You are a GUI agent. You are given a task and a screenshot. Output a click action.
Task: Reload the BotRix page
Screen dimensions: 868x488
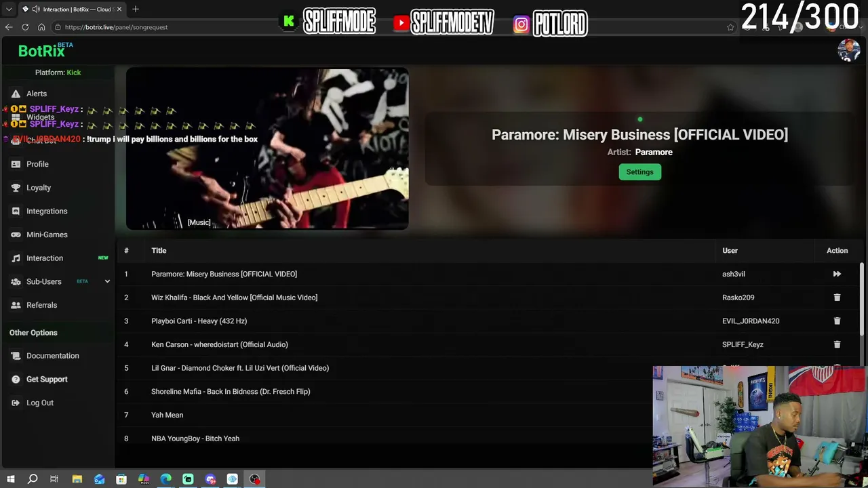click(25, 27)
